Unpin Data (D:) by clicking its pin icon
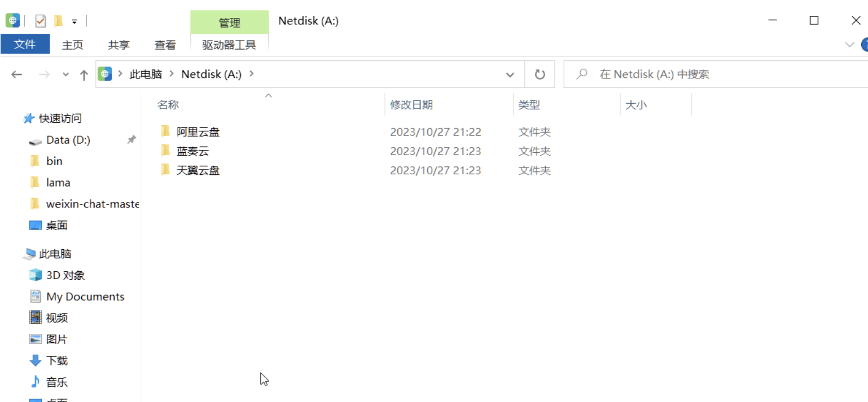 coord(131,140)
